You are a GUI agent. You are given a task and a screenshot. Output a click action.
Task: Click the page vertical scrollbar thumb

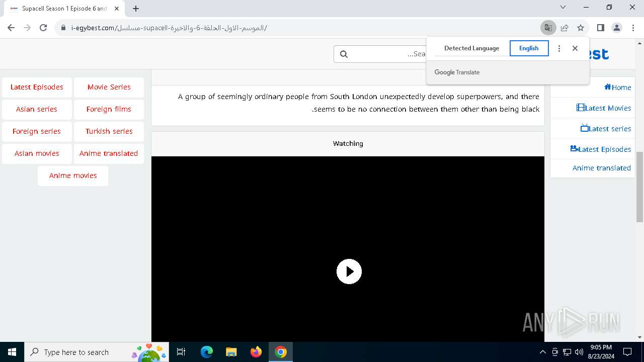639,186
